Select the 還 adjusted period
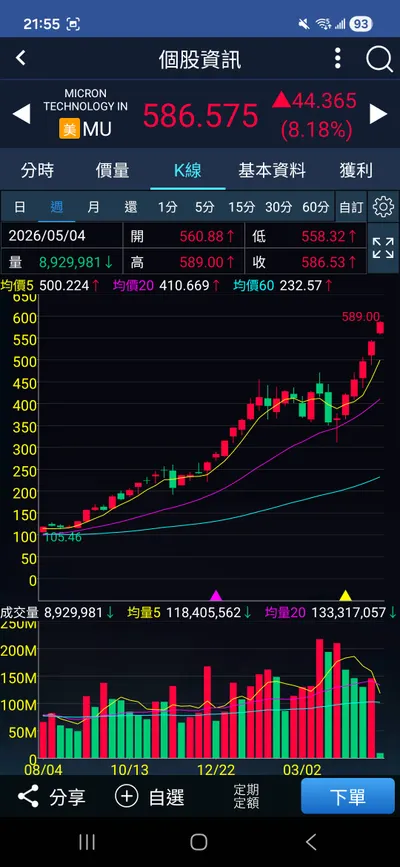 131,207
